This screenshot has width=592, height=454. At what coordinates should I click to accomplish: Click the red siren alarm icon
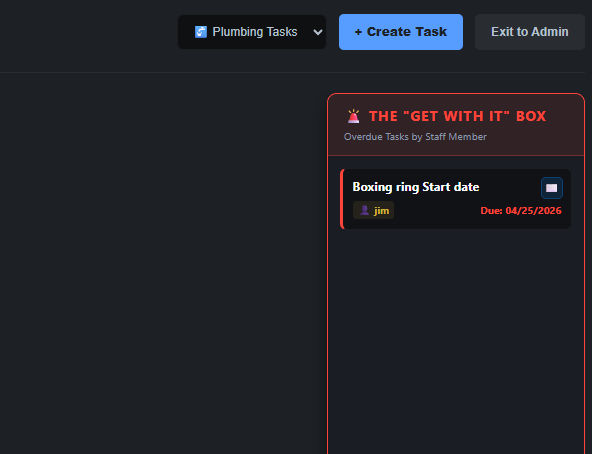click(x=353, y=116)
